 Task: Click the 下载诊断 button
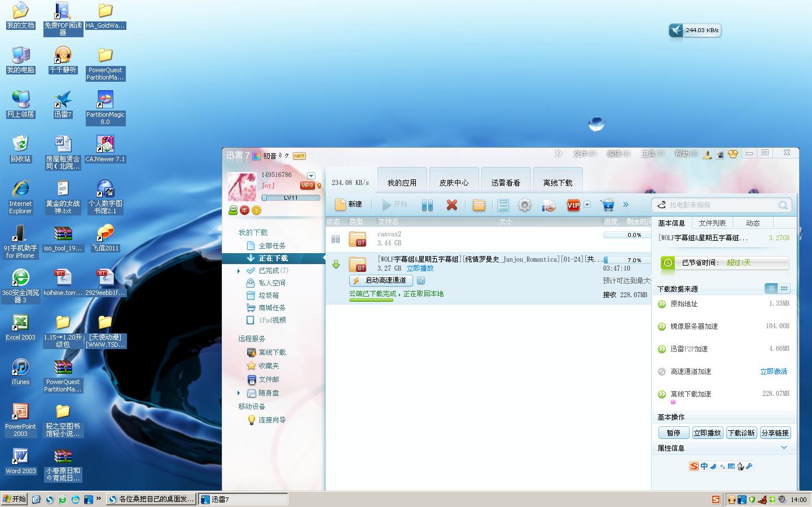(x=741, y=433)
